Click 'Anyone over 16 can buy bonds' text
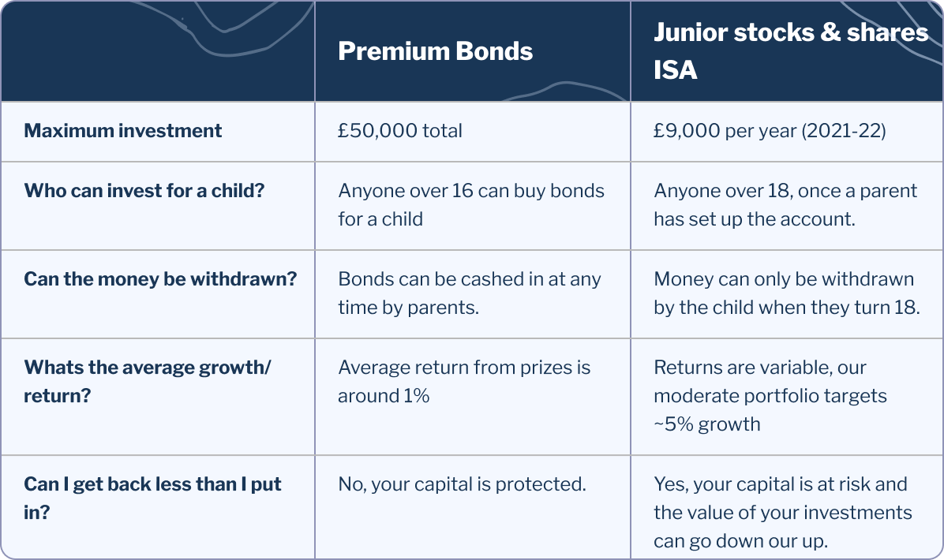 click(471, 191)
